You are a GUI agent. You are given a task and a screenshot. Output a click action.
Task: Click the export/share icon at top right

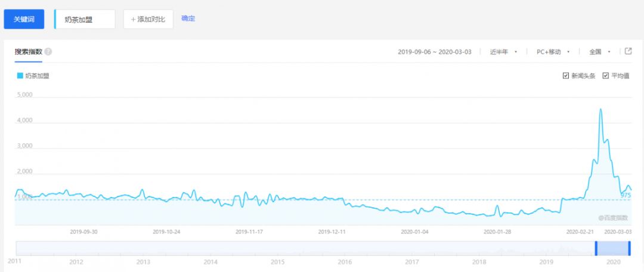pyautogui.click(x=628, y=51)
